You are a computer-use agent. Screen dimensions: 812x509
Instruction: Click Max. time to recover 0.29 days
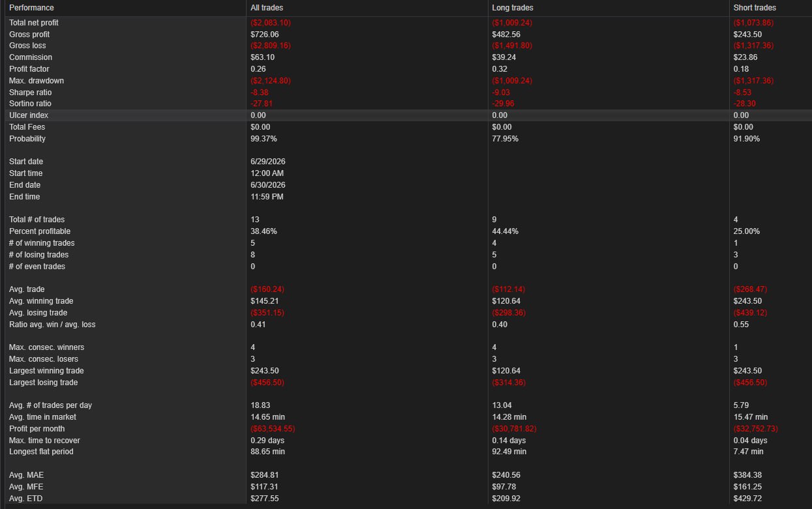point(267,441)
